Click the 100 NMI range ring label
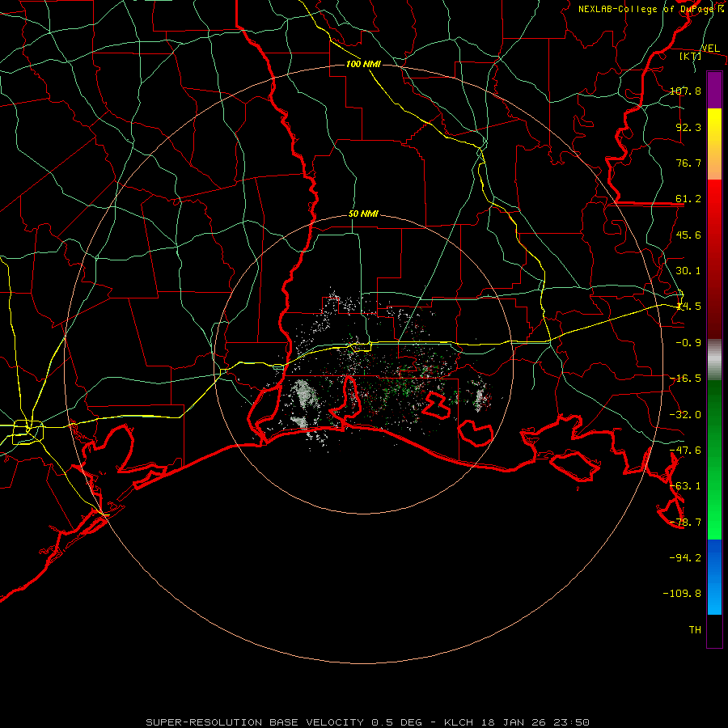This screenshot has height=728, width=728. point(363,64)
